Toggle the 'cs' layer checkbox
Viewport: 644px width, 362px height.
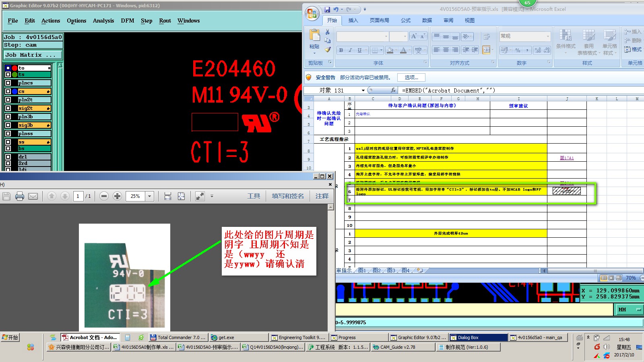tap(8, 91)
